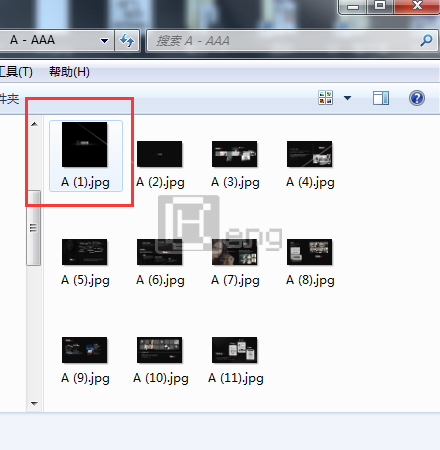The width and height of the screenshot is (440, 450).
Task: Select the A (10).jpg file
Action: coord(160,360)
